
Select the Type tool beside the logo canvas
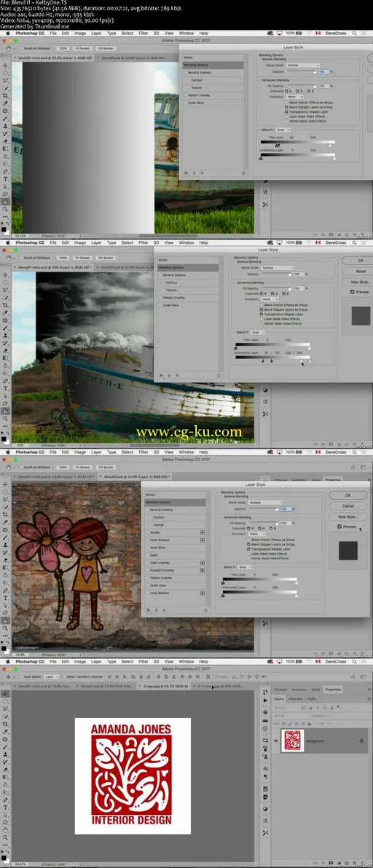tap(5, 807)
